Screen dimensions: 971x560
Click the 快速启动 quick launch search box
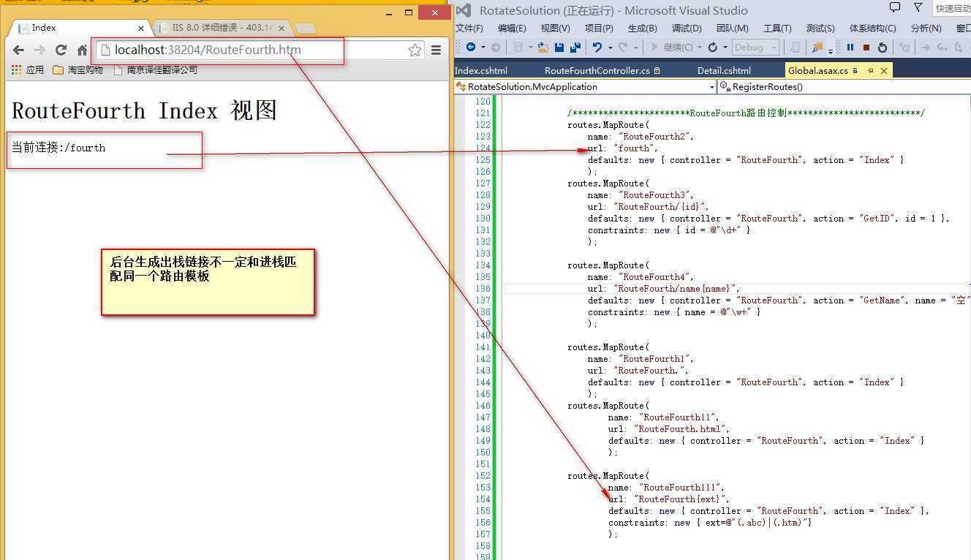click(952, 8)
